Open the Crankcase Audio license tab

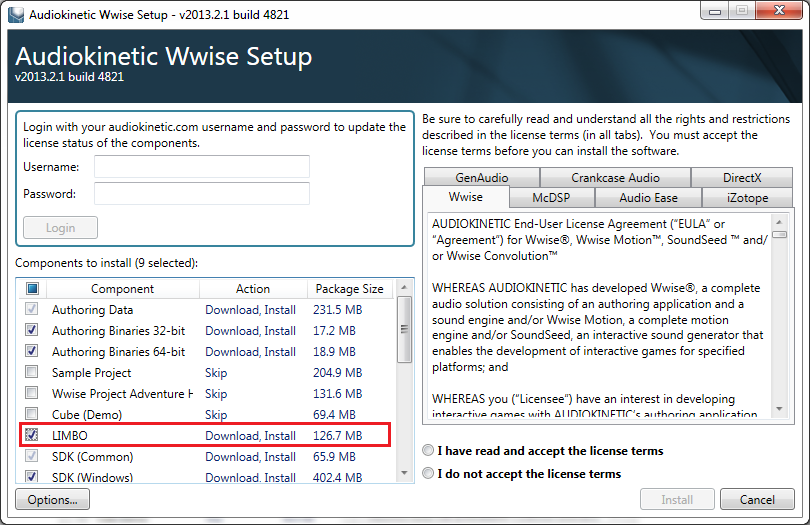[615, 177]
